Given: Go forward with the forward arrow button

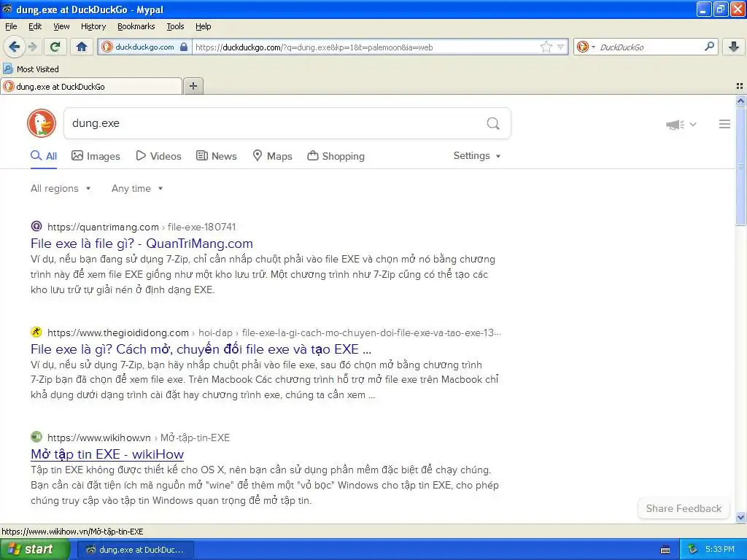Looking at the screenshot, I should tap(33, 47).
